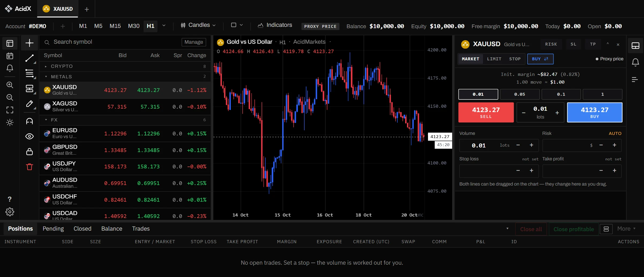This screenshot has height=277, width=644.
Task: Open the Indicators menu
Action: point(275,25)
